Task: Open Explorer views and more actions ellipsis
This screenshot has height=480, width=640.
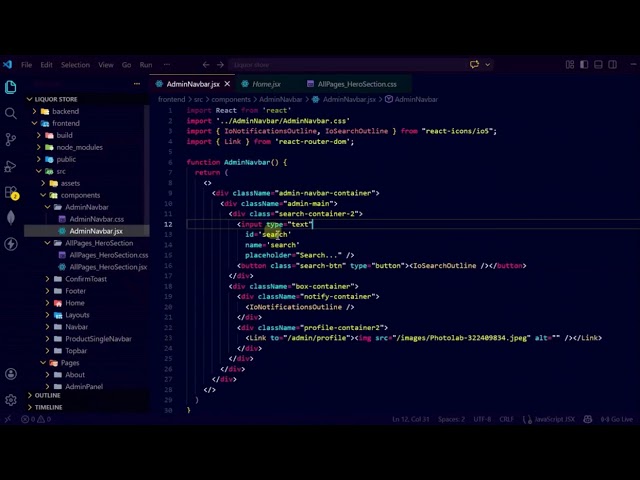Action: pyautogui.click(x=137, y=84)
